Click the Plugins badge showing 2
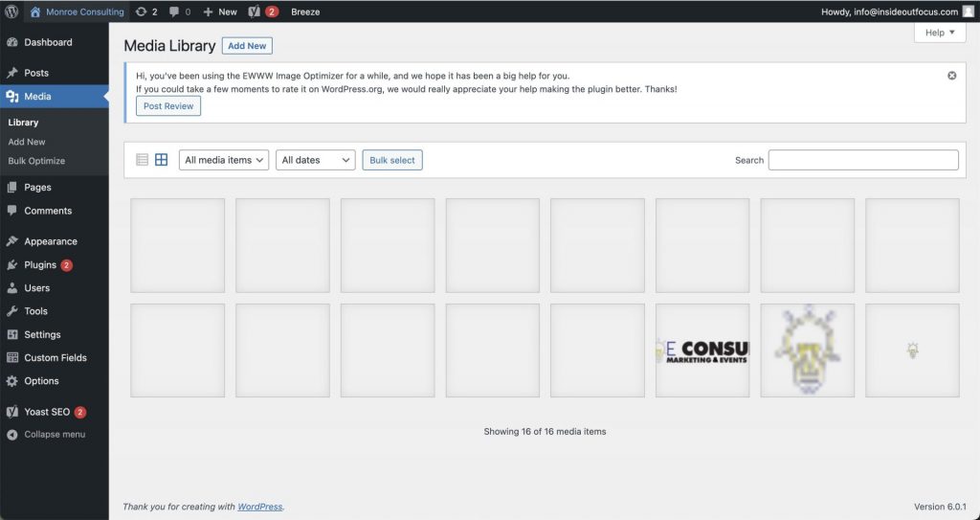980x520 pixels. (66, 264)
